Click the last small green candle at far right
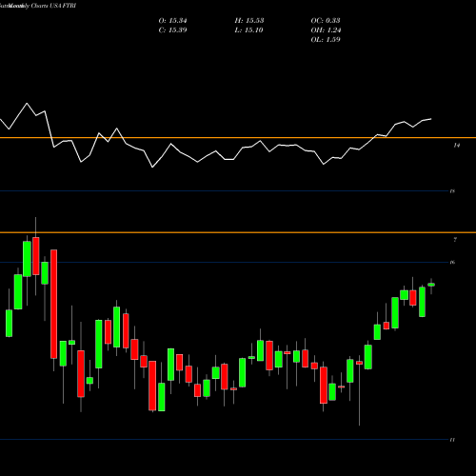Screen dimensions: 476x476 point(431,285)
